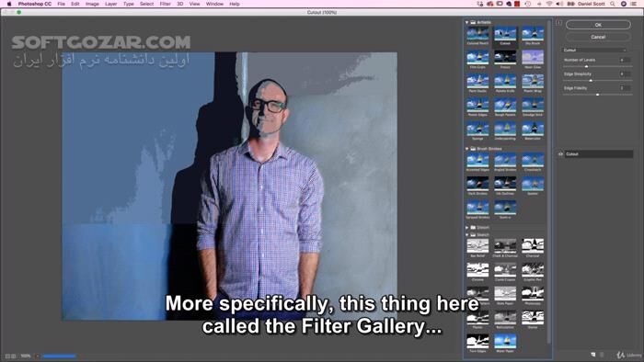Choose the Palette Knife filter thumbnail
The height and width of the screenshot is (362, 644).
pyautogui.click(x=505, y=81)
